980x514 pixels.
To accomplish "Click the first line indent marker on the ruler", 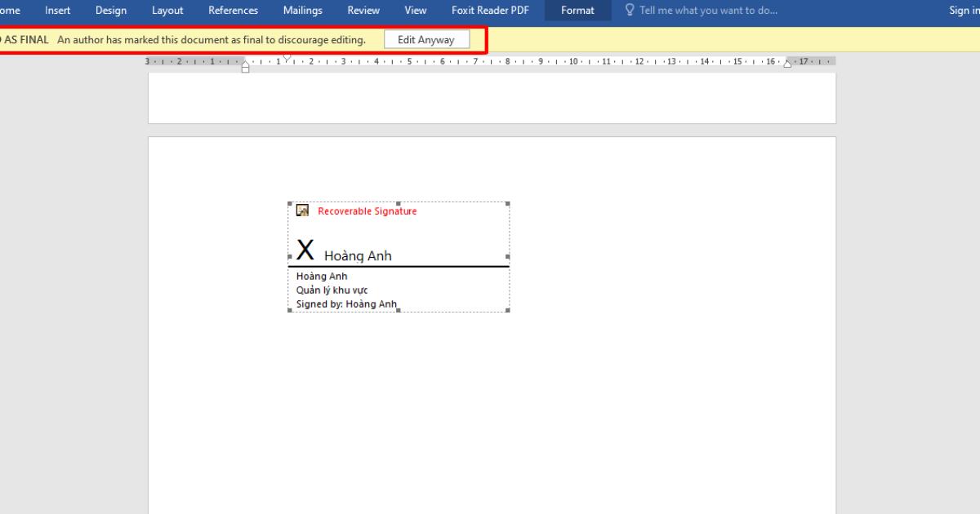I will pos(287,59).
